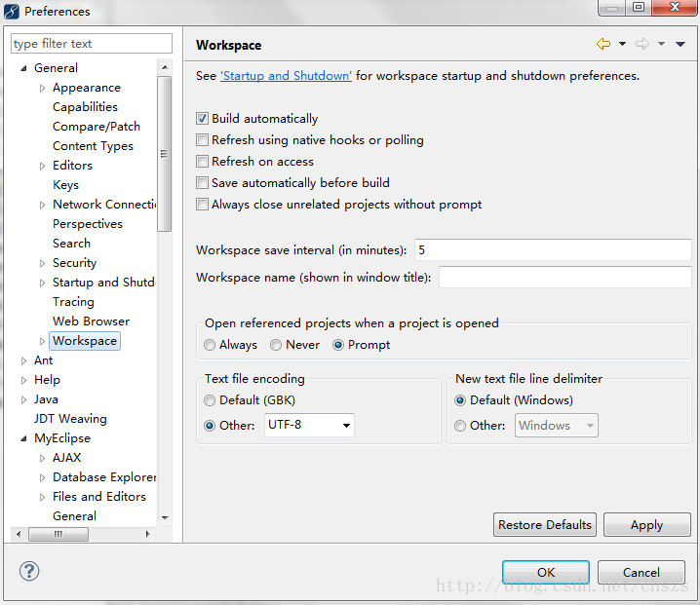
Task: Open the 'Startup and Shutdown' link
Action: (x=287, y=76)
